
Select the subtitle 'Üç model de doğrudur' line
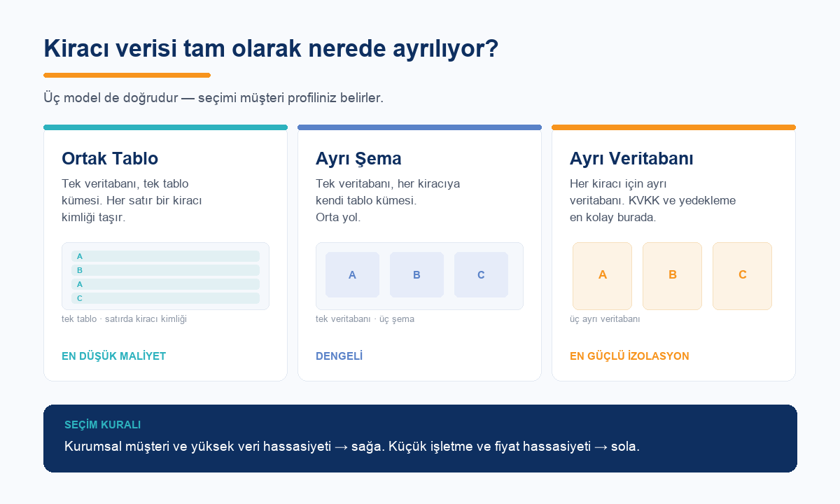pyautogui.click(x=213, y=98)
